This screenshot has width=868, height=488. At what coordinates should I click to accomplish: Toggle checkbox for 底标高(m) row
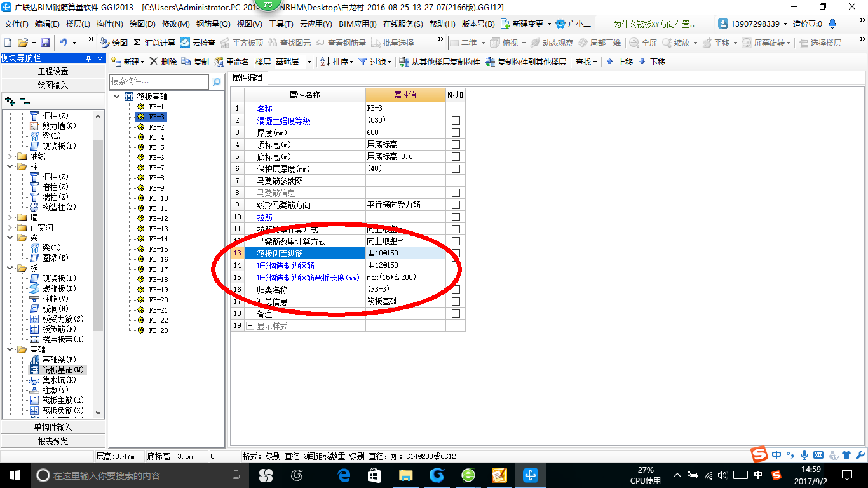(456, 157)
